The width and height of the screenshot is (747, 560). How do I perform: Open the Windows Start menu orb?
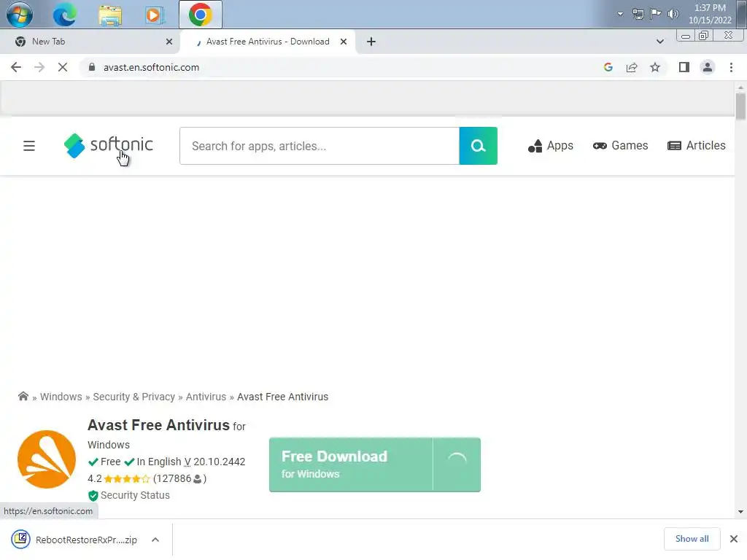pos(20,15)
